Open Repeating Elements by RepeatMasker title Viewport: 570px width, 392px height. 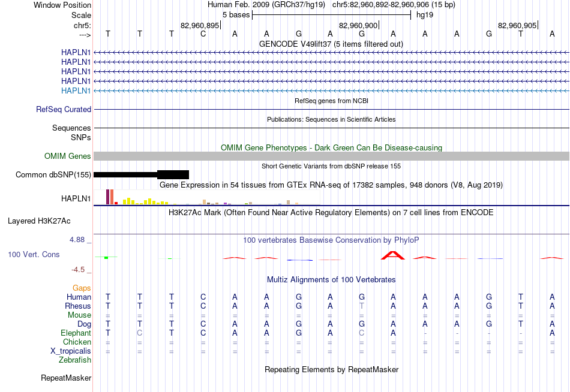pos(331,369)
